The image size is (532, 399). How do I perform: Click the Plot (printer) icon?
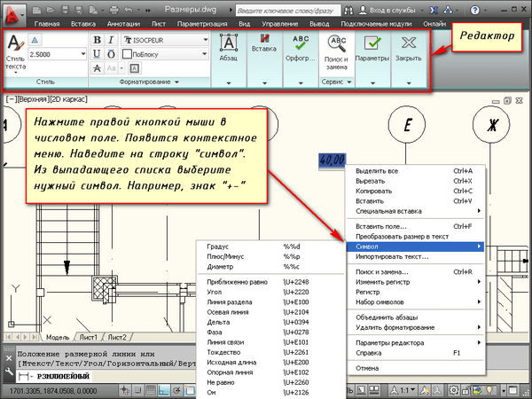(114, 10)
